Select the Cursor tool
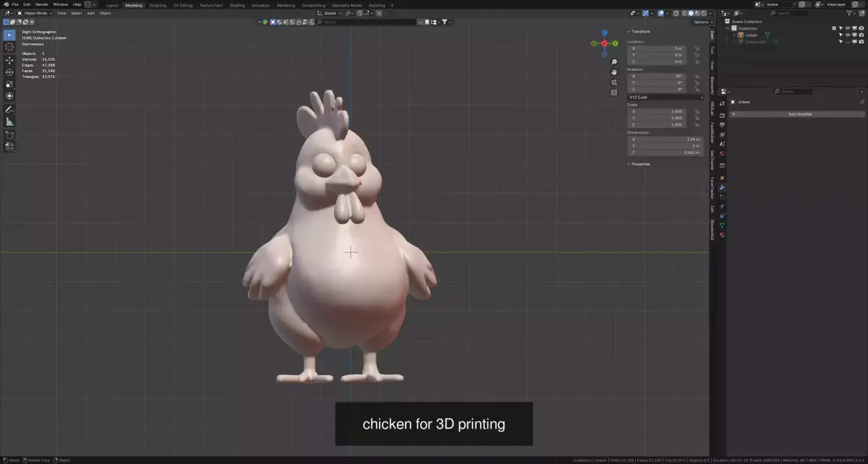 (9, 47)
